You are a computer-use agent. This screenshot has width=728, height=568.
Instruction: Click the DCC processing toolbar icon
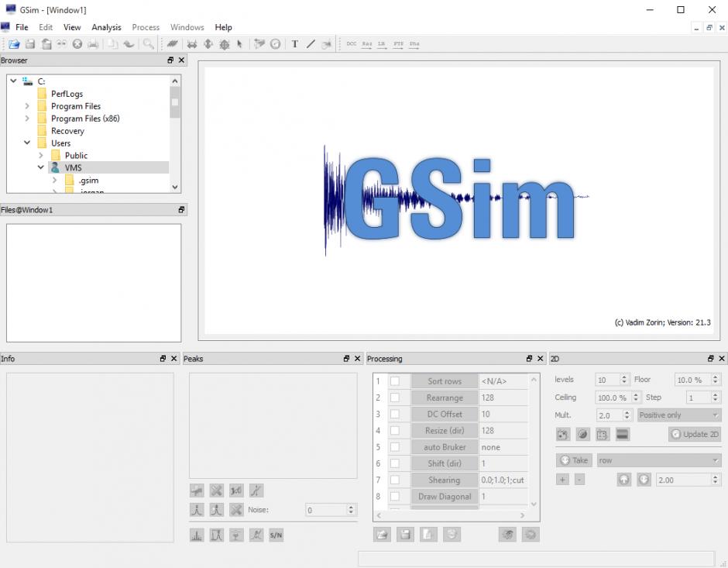(x=352, y=44)
